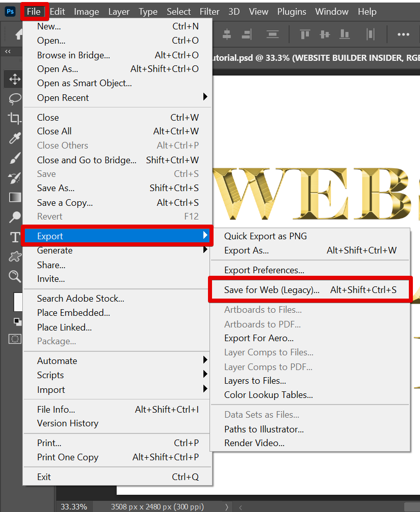The height and width of the screenshot is (512, 420).
Task: Choose Layers to Files...
Action: click(x=310, y=381)
